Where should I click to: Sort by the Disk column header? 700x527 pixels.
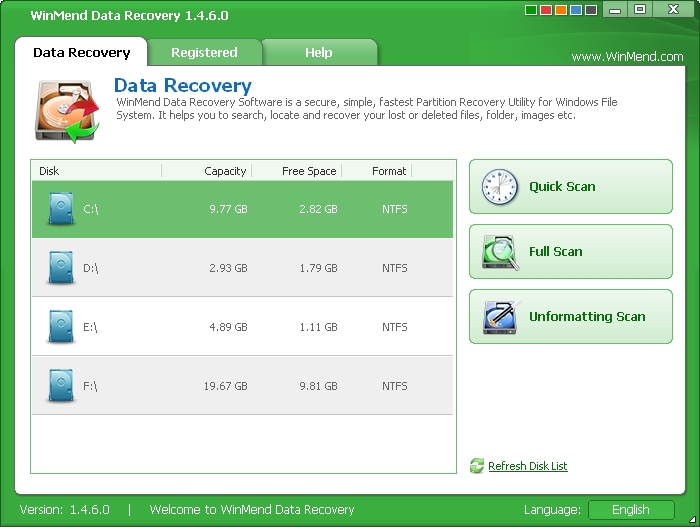(x=96, y=171)
